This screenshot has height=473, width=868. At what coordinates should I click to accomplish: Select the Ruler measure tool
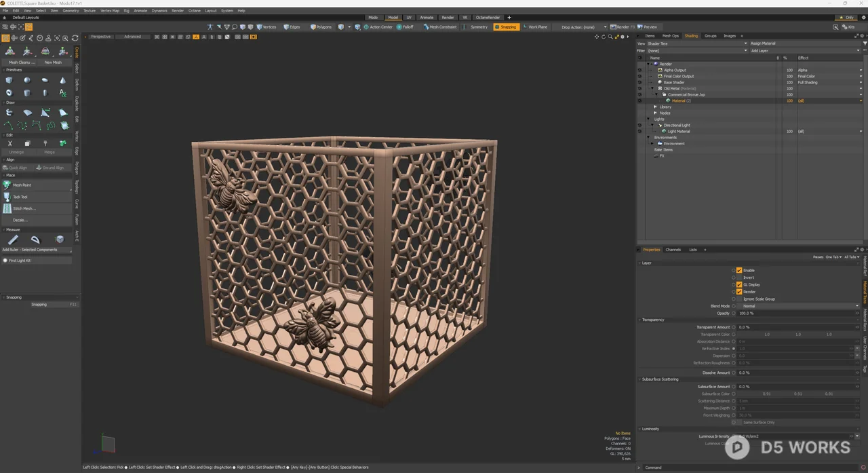[x=12, y=240]
